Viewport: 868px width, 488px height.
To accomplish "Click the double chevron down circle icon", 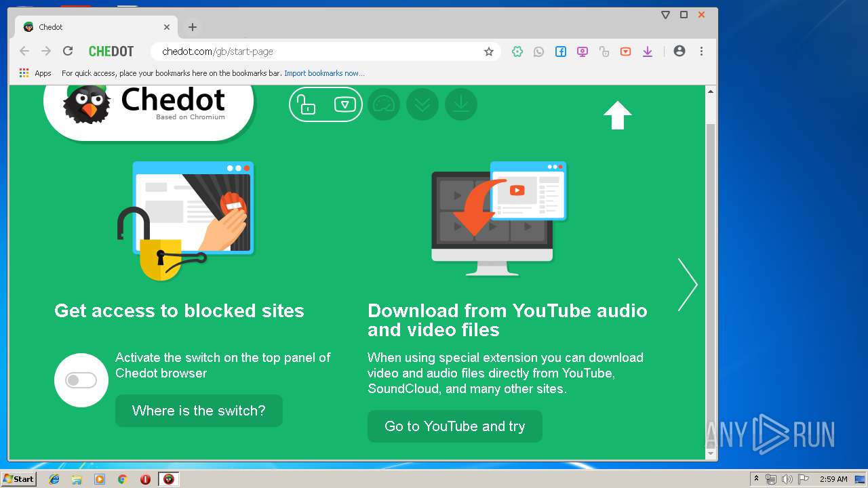I will [x=422, y=104].
